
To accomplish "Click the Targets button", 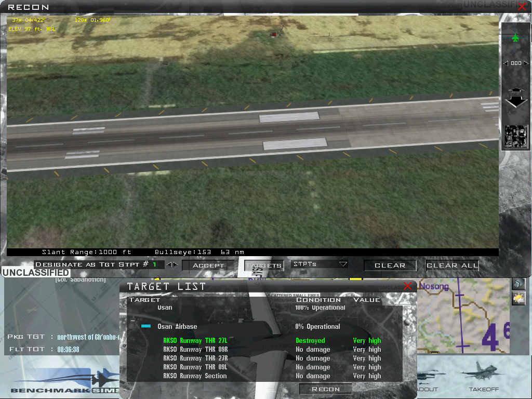I will click(x=263, y=265).
